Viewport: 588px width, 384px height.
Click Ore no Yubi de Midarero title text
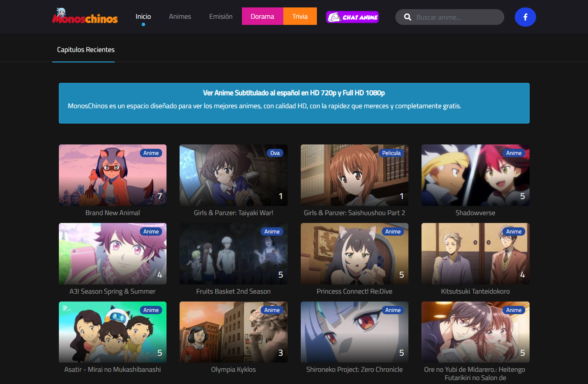tap(476, 374)
